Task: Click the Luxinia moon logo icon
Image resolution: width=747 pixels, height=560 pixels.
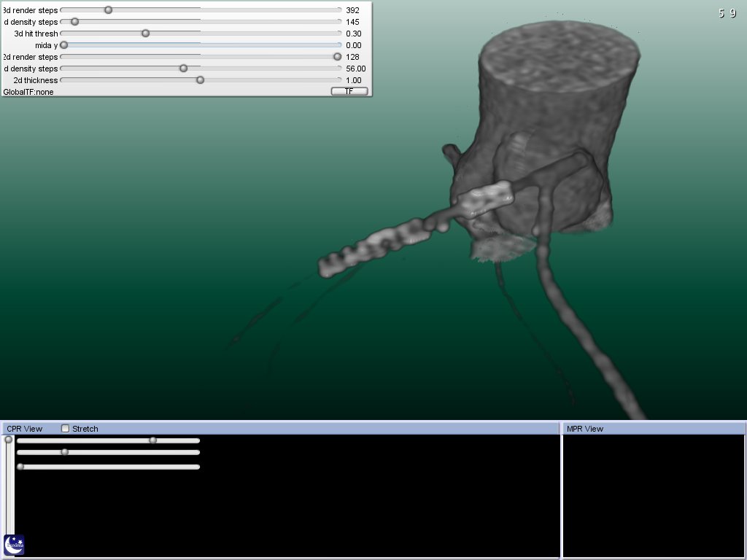Action: pyautogui.click(x=14, y=544)
